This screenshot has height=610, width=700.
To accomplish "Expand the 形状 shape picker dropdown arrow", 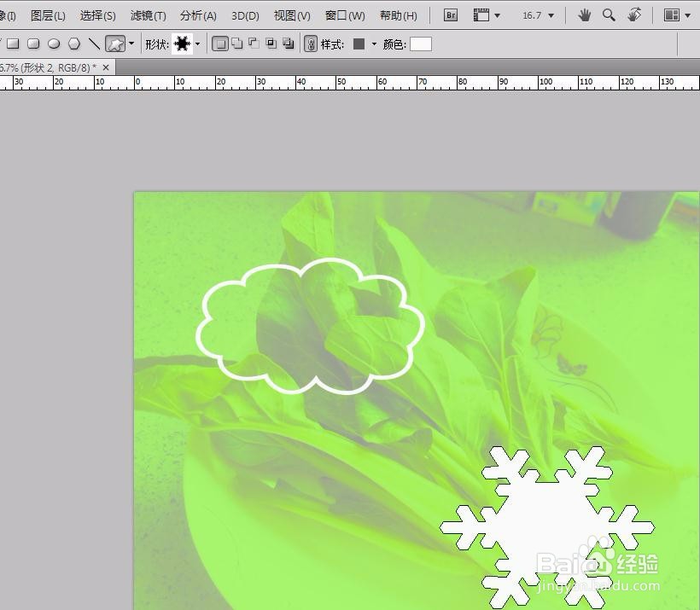I will (197, 44).
